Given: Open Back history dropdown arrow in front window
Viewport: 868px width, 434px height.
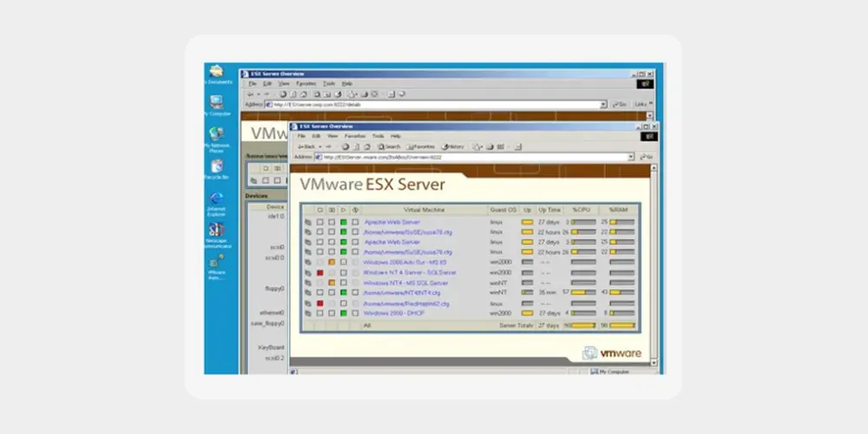Looking at the screenshot, I should coord(319,147).
